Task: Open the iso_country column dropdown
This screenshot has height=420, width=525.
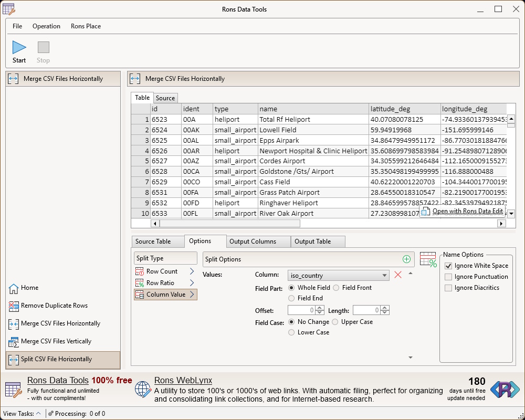Action: coord(338,275)
